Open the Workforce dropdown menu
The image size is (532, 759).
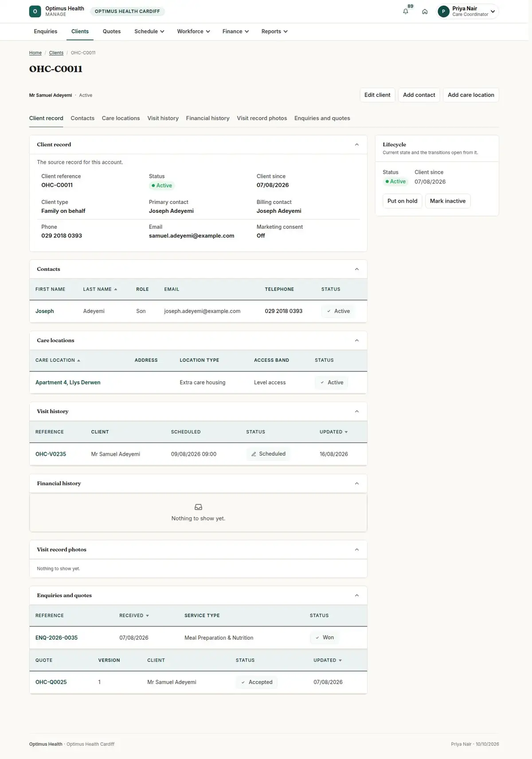[x=193, y=31]
